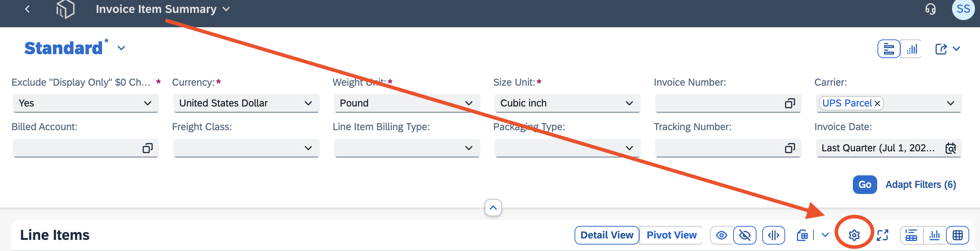This screenshot has height=251, width=980.
Task: Open Adapt Filters (6) link
Action: [x=920, y=184]
